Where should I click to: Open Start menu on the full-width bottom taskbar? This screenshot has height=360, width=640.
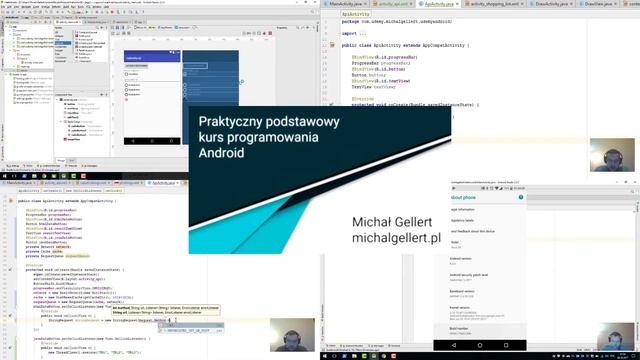click(x=325, y=356)
